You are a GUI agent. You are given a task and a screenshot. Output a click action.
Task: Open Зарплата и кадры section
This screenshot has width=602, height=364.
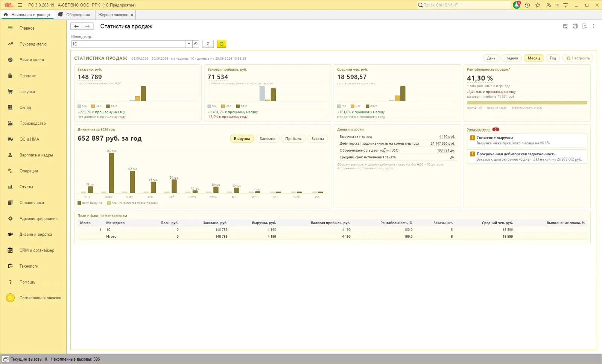click(36, 155)
